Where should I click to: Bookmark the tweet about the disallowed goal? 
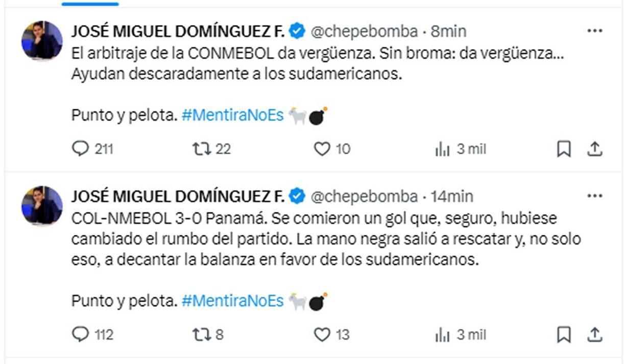[x=563, y=335]
